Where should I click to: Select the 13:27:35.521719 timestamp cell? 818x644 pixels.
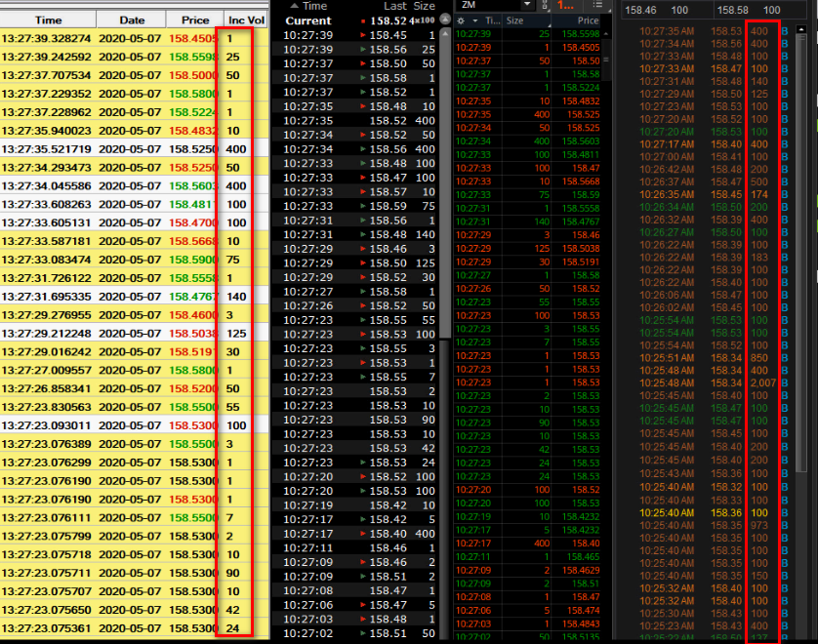(x=46, y=149)
